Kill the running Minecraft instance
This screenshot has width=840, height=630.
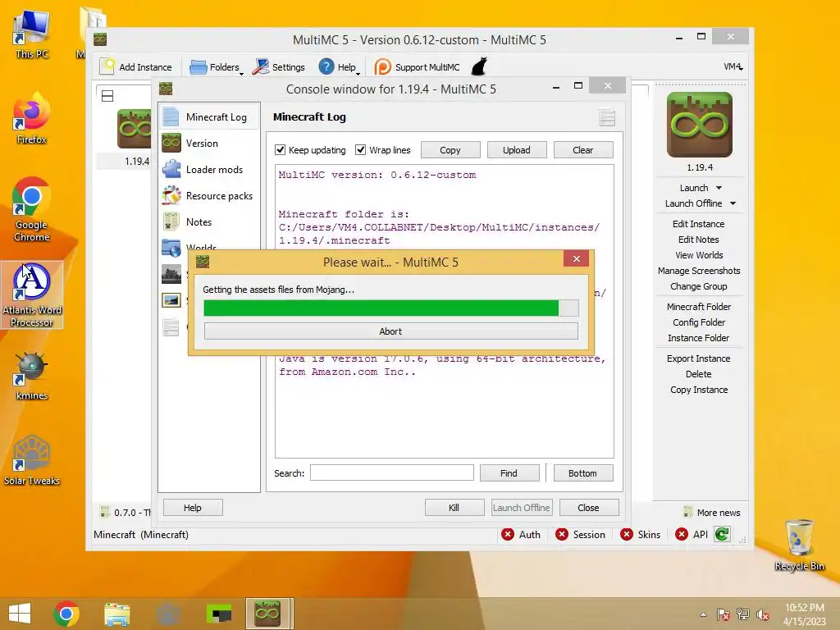click(454, 507)
